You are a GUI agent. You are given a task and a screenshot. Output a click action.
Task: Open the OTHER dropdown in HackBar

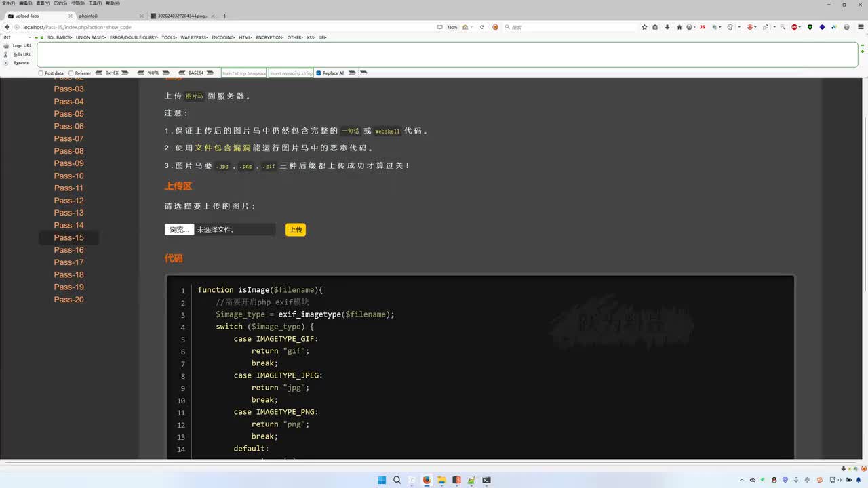tap(296, 37)
